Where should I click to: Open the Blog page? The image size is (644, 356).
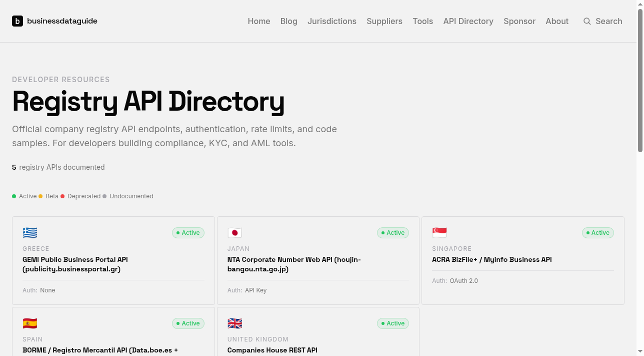289,21
